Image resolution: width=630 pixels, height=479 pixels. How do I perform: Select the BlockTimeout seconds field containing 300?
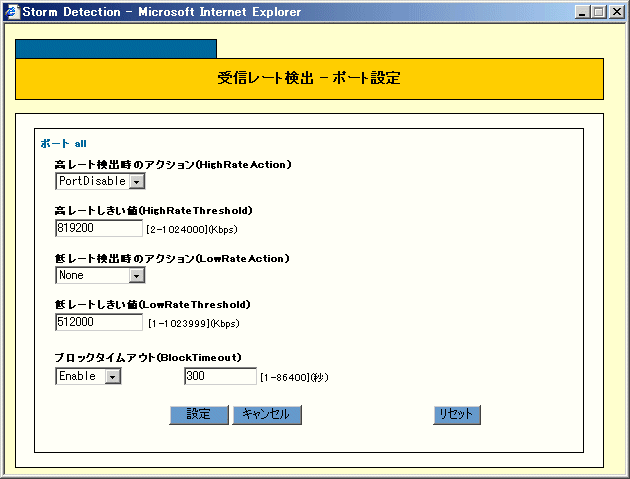220,376
